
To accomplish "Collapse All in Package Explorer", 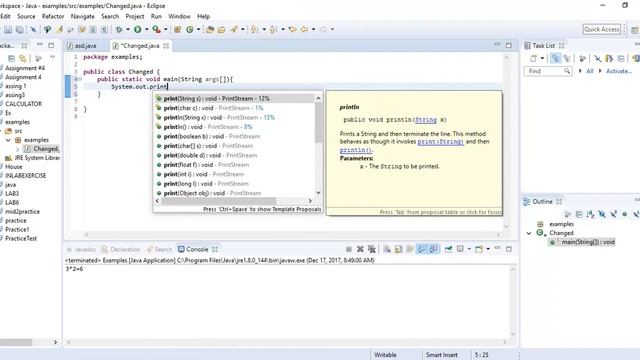I will coord(11,58).
